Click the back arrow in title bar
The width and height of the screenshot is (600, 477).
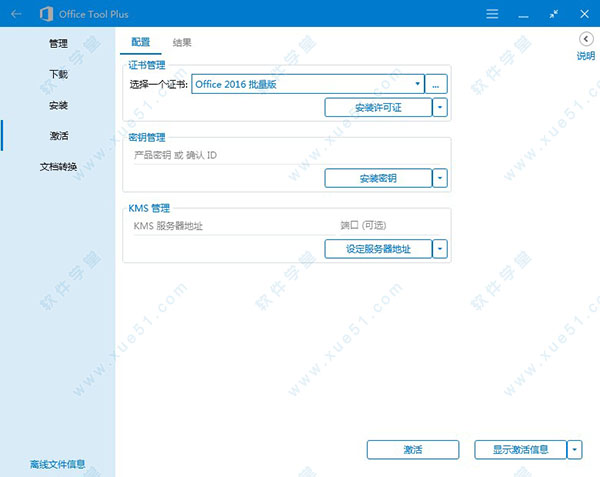coord(14,14)
